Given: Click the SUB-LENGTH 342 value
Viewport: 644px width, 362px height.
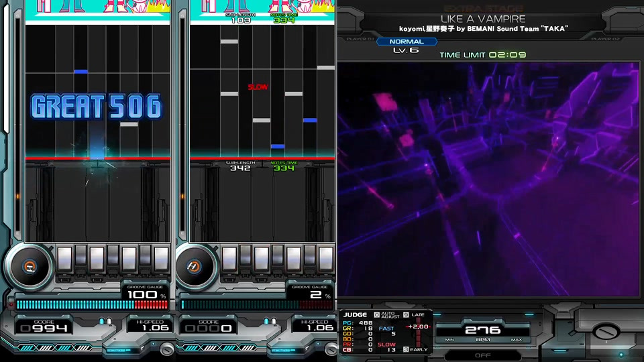Looking at the screenshot, I should [240, 168].
